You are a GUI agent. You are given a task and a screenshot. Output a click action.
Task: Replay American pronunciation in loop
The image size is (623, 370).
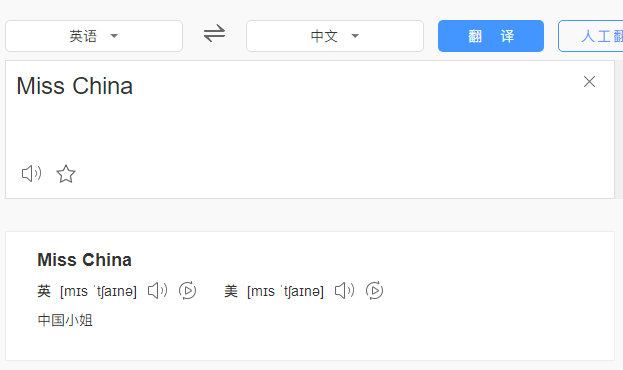coord(374,291)
